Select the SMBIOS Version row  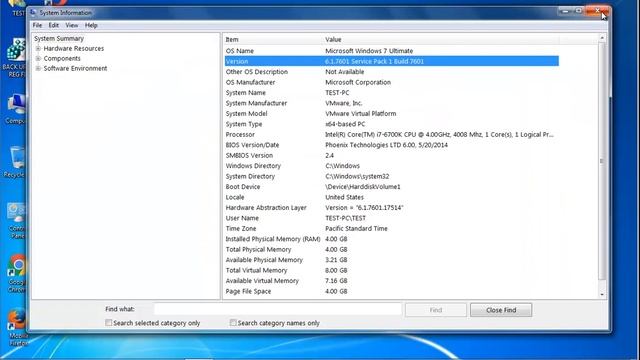tap(391, 156)
